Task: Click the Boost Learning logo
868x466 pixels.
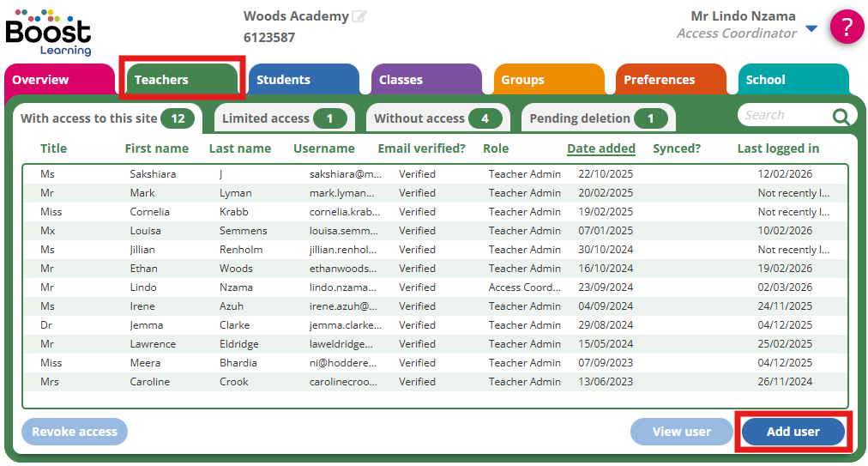Action: pyautogui.click(x=48, y=32)
